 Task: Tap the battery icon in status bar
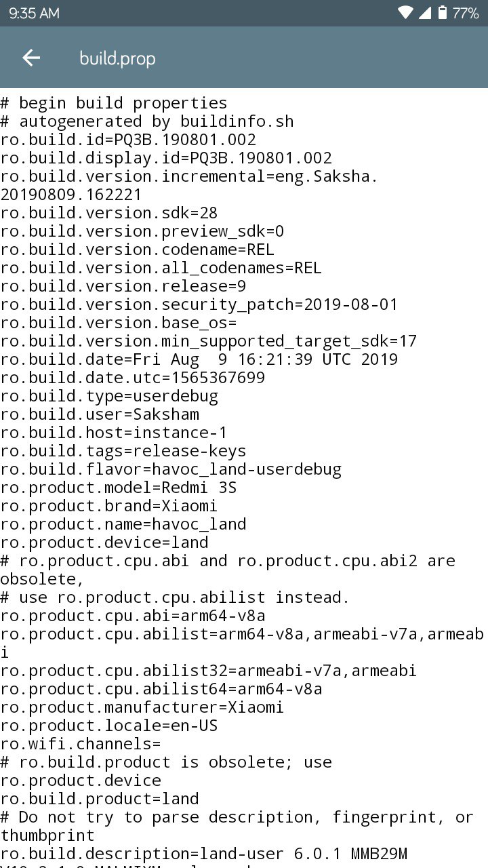(442, 13)
